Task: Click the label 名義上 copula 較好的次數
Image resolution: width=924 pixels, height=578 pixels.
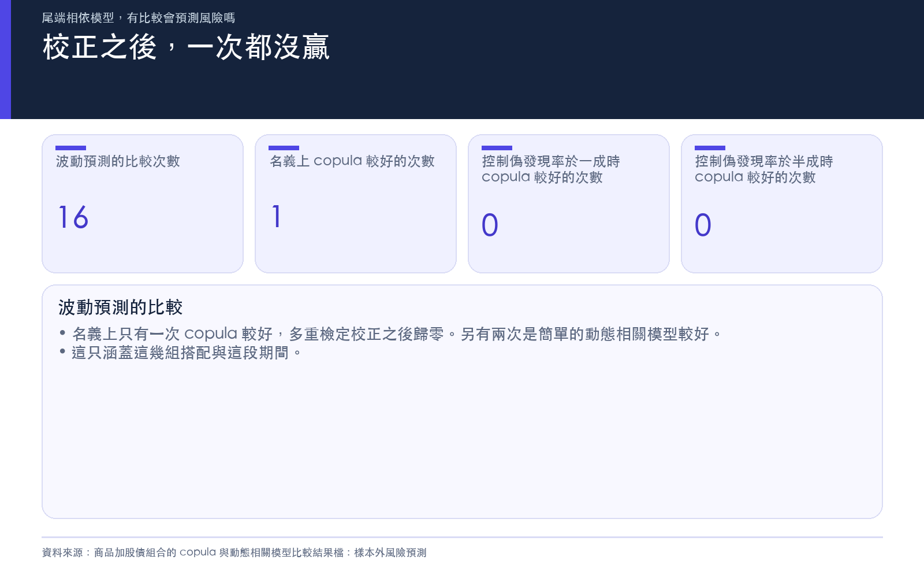Action: [352, 161]
